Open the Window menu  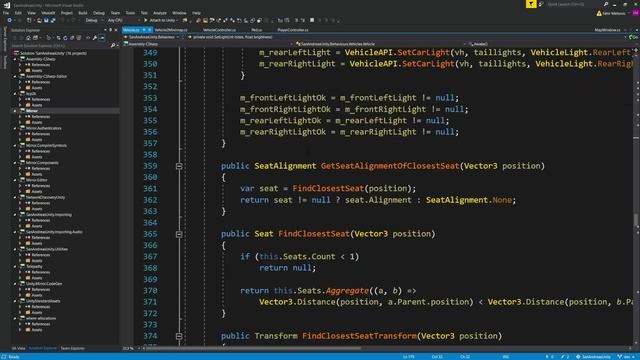pyautogui.click(x=179, y=13)
